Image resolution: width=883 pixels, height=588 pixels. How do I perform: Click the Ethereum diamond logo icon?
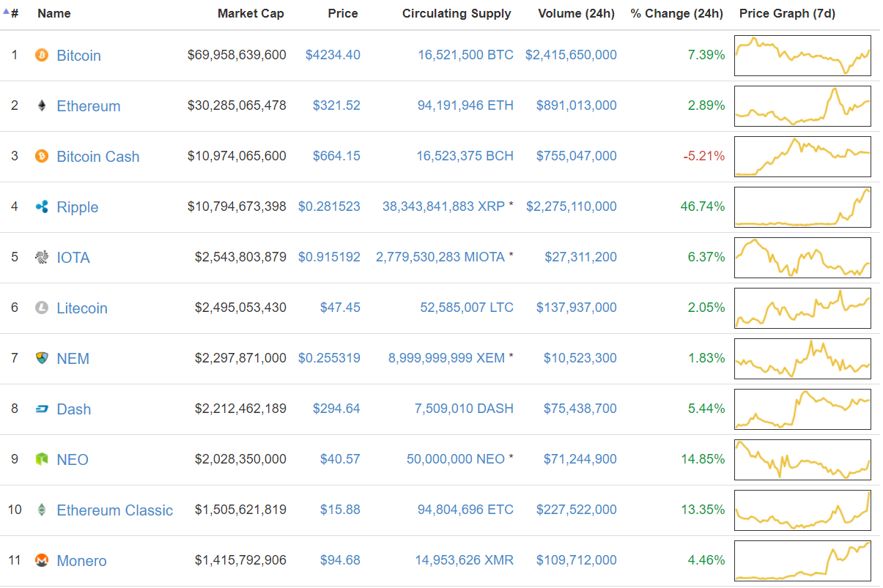pos(42,105)
